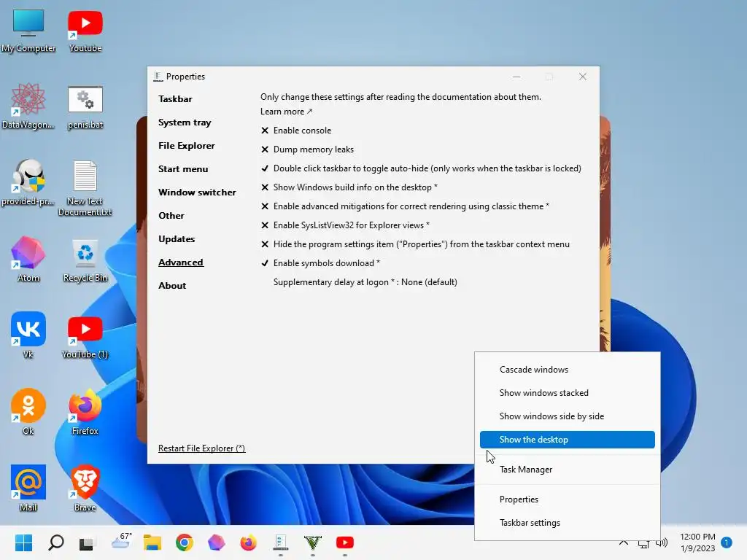Select System tray section

(185, 122)
